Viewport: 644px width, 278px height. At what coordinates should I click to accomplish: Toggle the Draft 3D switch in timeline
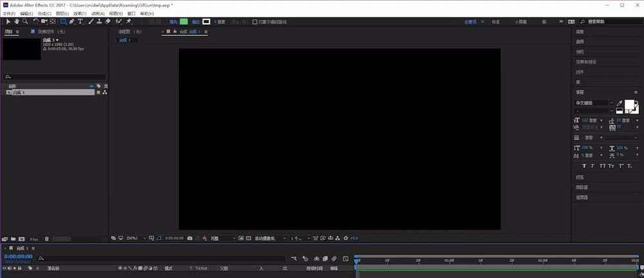coord(305,259)
